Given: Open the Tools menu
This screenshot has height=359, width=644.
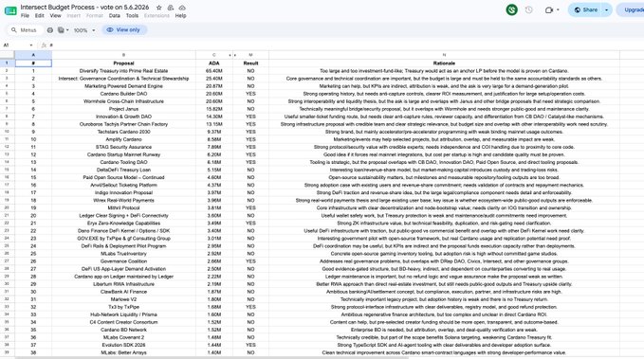Looking at the screenshot, I should (x=132, y=15).
